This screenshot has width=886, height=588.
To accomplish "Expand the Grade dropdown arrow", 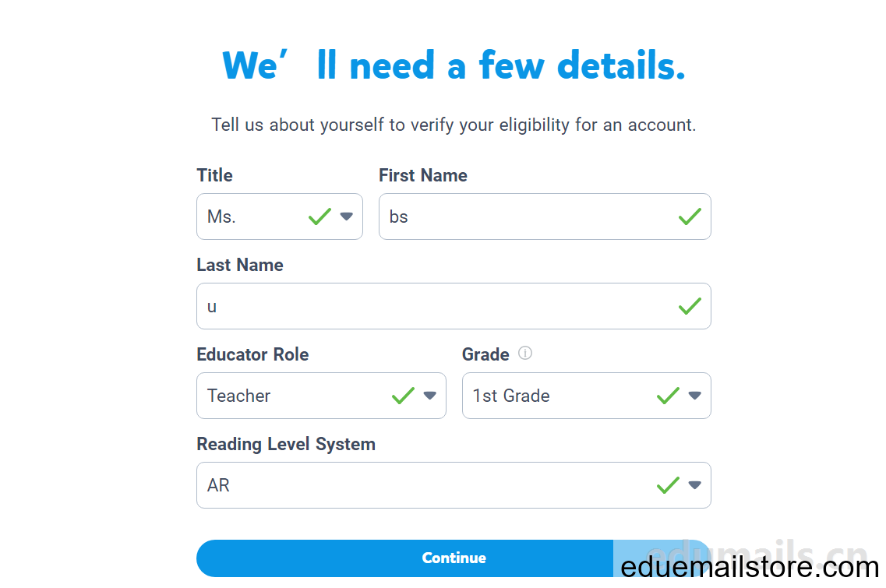I will tap(694, 396).
